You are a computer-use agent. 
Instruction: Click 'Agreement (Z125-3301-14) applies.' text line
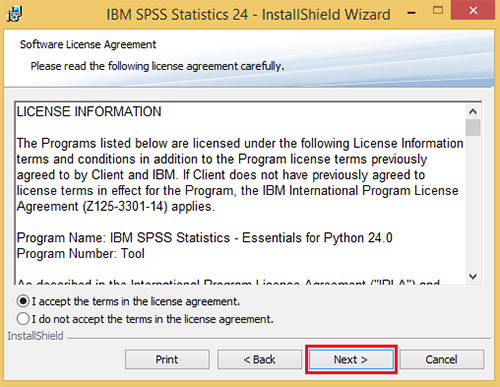[x=116, y=207]
